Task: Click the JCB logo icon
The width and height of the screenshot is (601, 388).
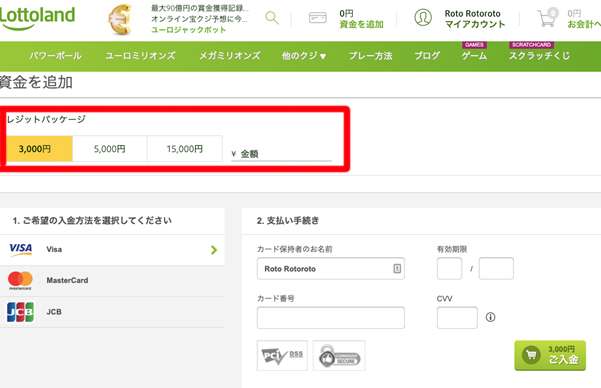Action: (x=20, y=312)
